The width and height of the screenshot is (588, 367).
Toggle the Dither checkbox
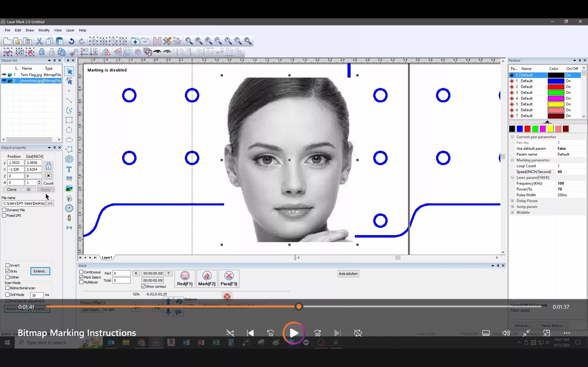coord(8,277)
